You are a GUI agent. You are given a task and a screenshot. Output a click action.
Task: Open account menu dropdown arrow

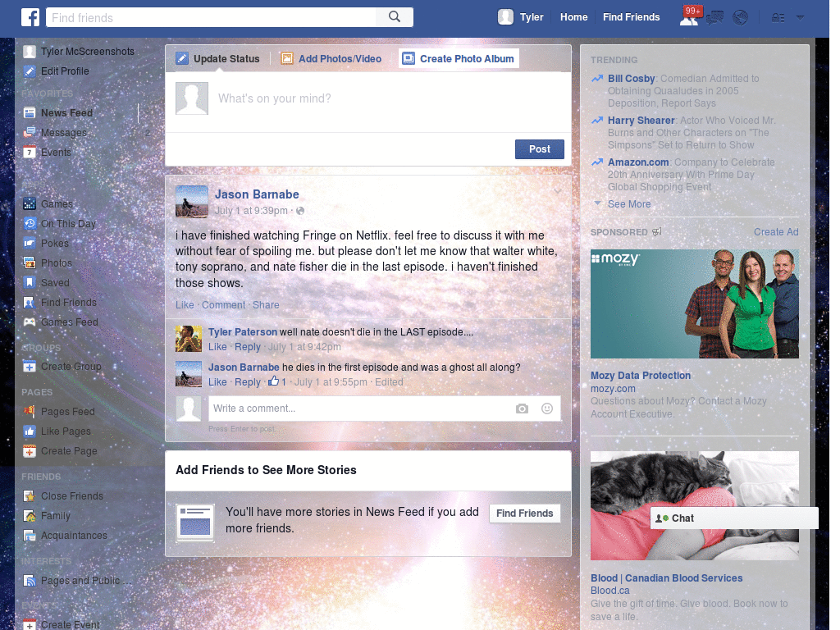coord(801,18)
